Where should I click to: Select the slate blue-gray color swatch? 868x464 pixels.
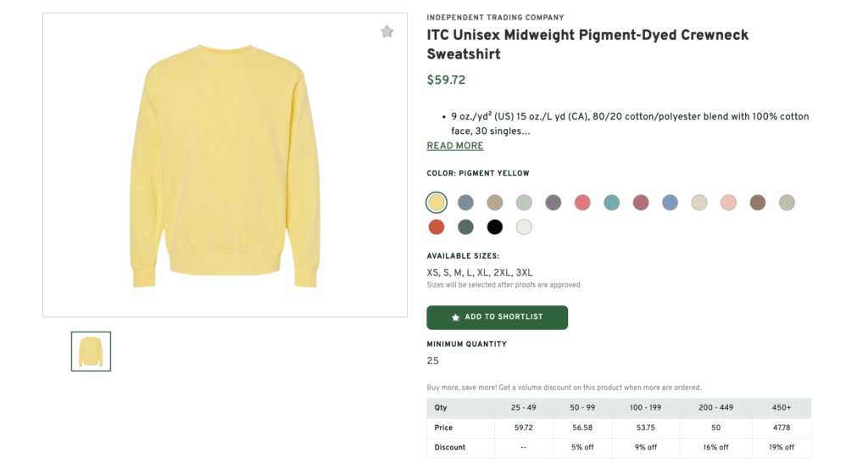465,203
